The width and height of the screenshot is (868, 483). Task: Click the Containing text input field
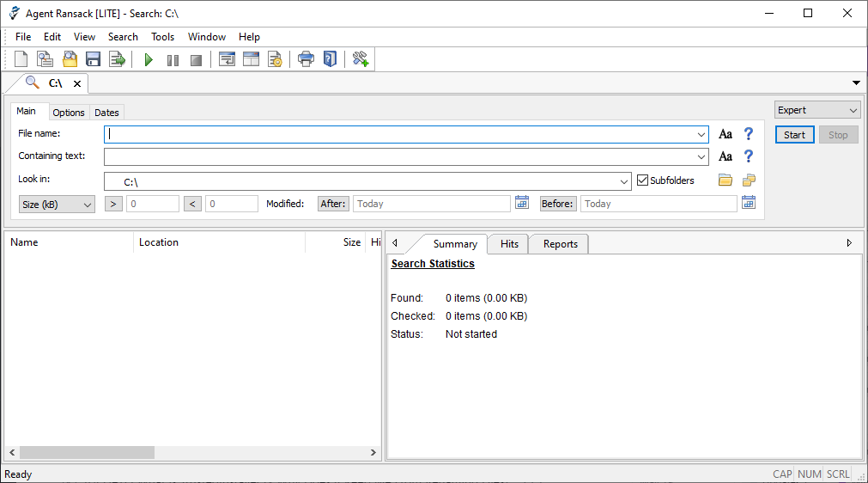[x=401, y=156]
